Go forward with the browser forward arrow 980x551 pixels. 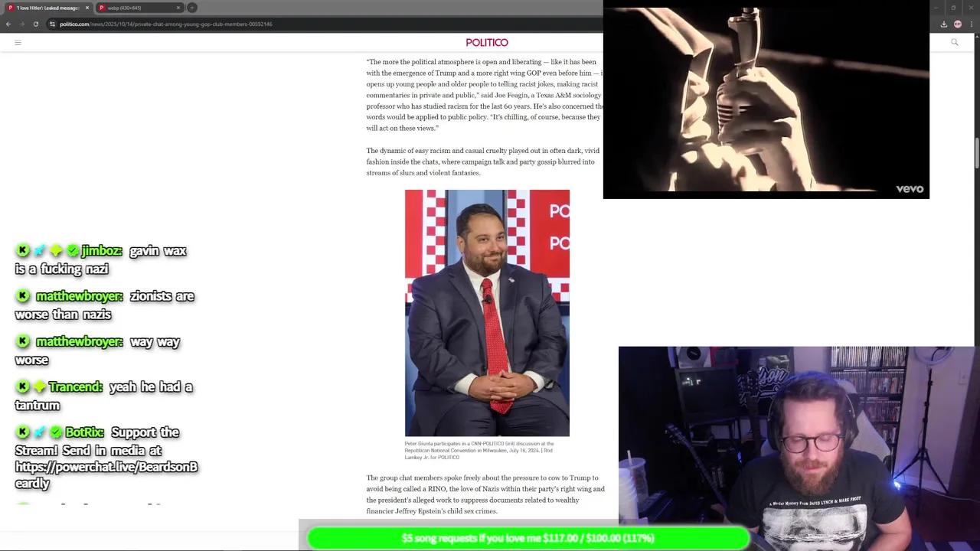coord(21,24)
